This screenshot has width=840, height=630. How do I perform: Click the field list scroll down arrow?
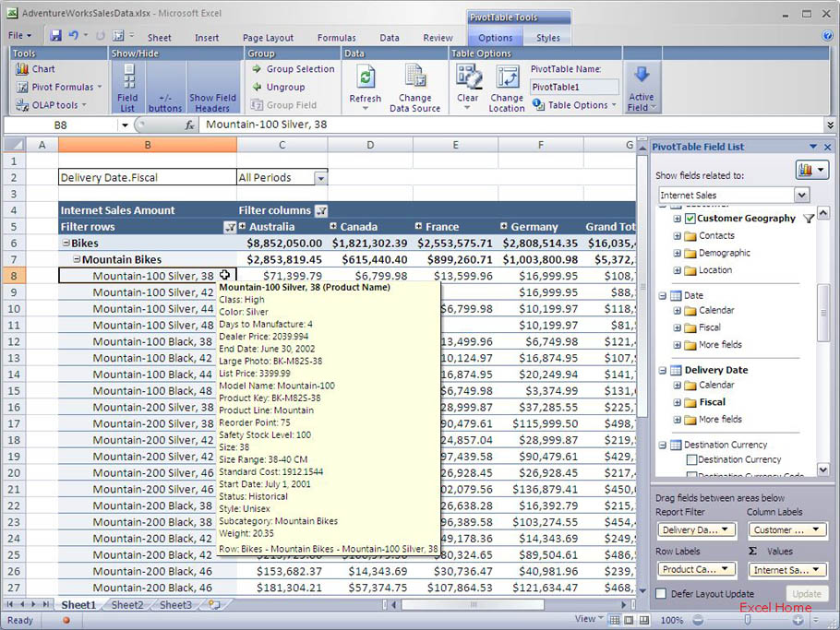[x=823, y=470]
